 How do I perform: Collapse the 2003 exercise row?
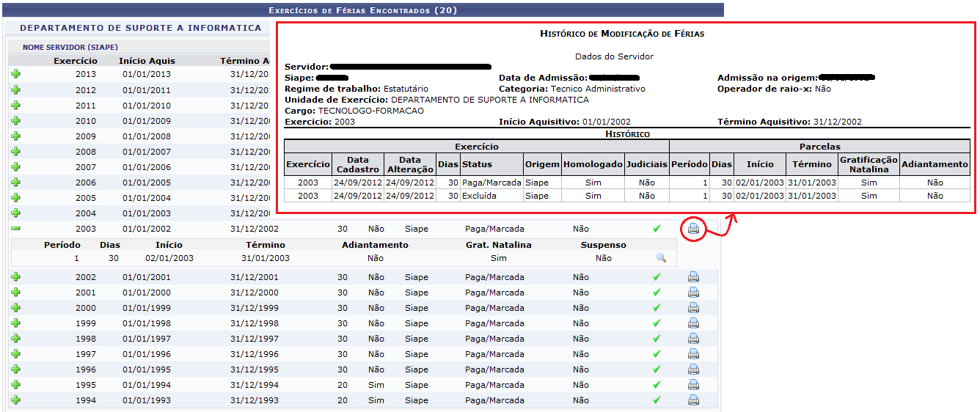(x=15, y=229)
